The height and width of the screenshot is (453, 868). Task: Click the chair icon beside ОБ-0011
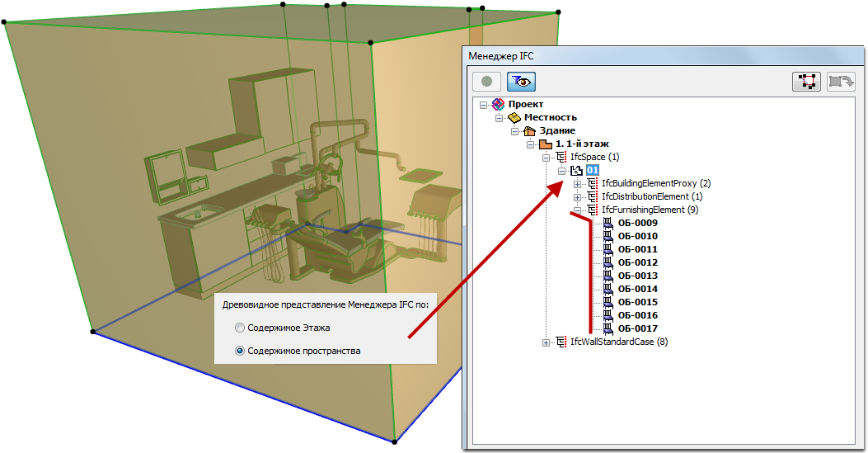point(608,250)
